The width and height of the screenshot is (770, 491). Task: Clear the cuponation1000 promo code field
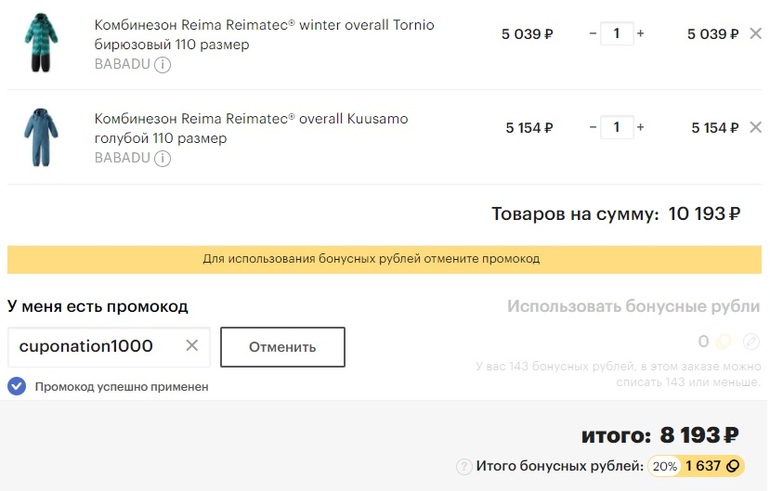pos(192,346)
